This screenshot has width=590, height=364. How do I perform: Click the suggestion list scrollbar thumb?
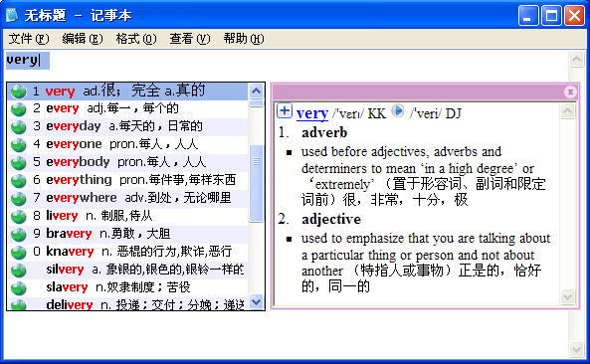click(x=257, y=184)
